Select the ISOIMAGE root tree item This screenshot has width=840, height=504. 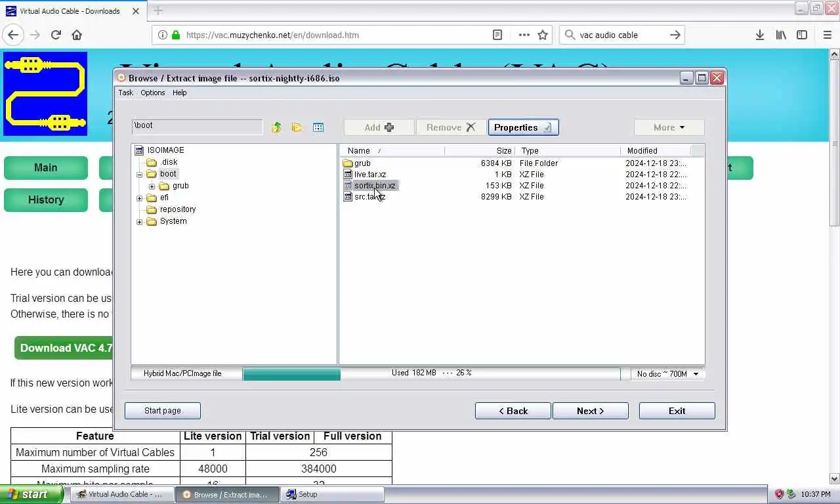(x=165, y=150)
